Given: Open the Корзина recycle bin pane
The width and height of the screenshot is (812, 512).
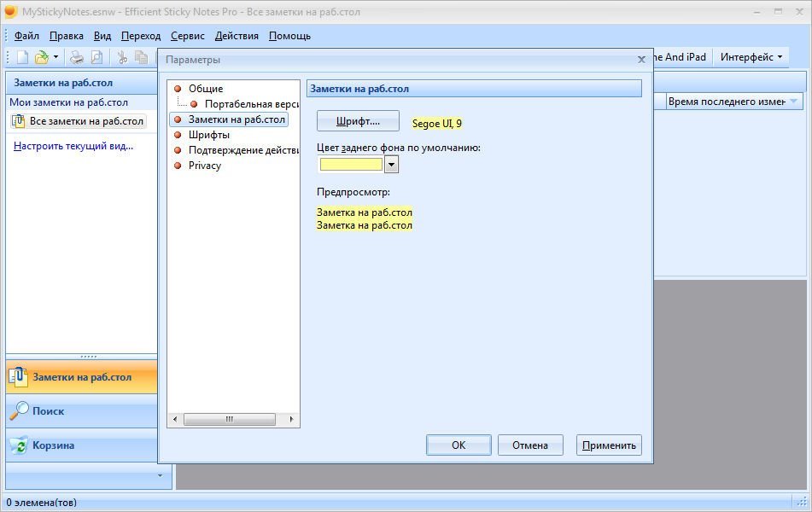Looking at the screenshot, I should click(x=53, y=445).
